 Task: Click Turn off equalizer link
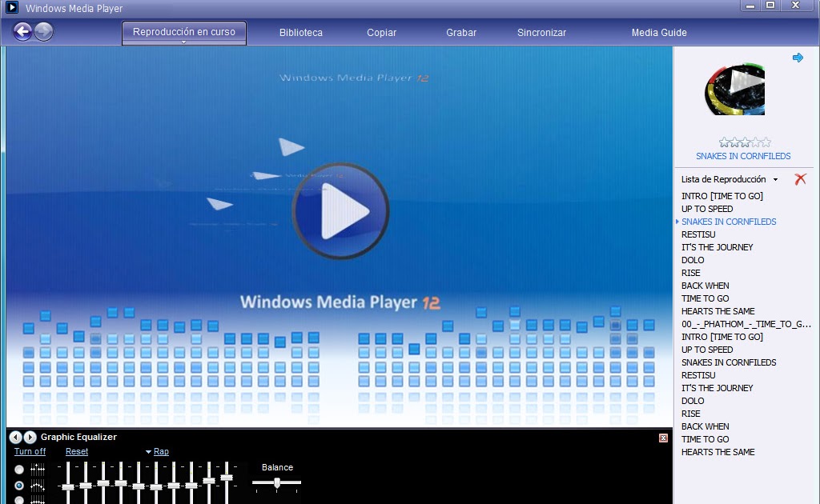coord(30,451)
